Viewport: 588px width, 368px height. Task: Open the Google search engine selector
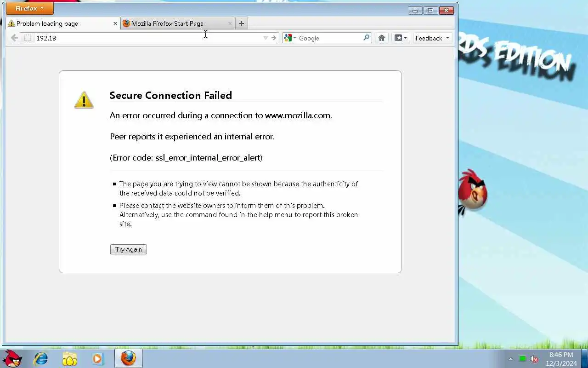290,38
